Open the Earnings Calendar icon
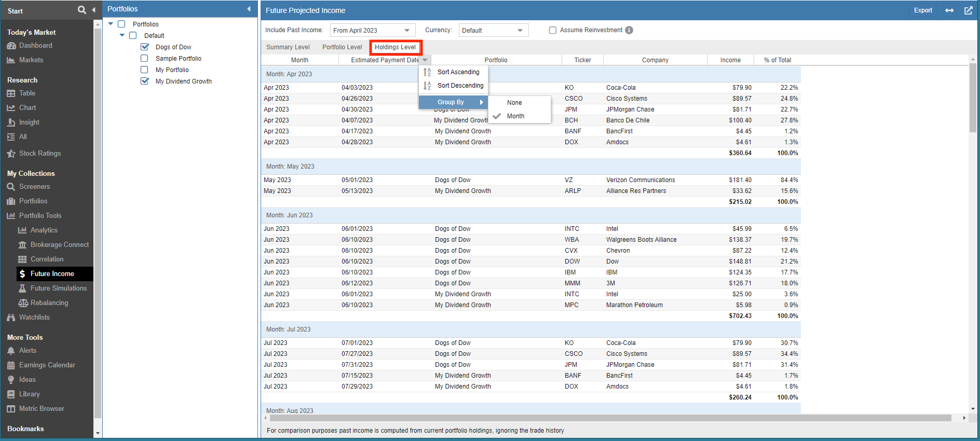This screenshot has width=980, height=441. [x=11, y=365]
